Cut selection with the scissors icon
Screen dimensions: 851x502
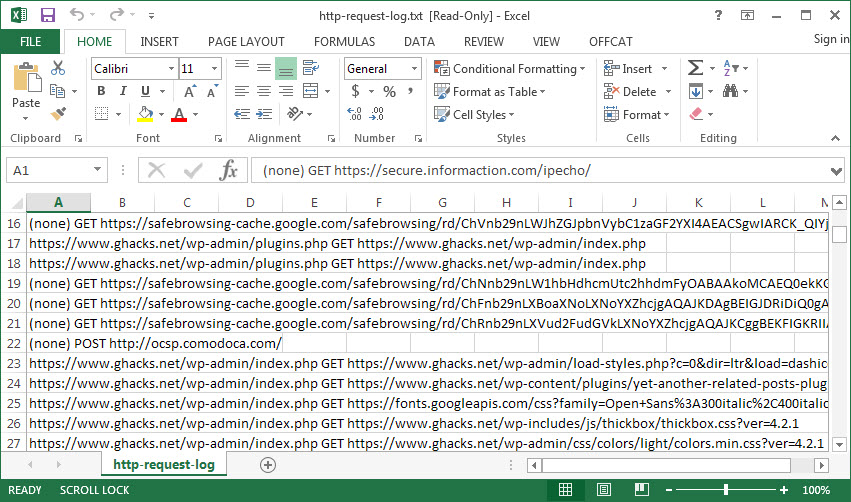click(x=58, y=68)
